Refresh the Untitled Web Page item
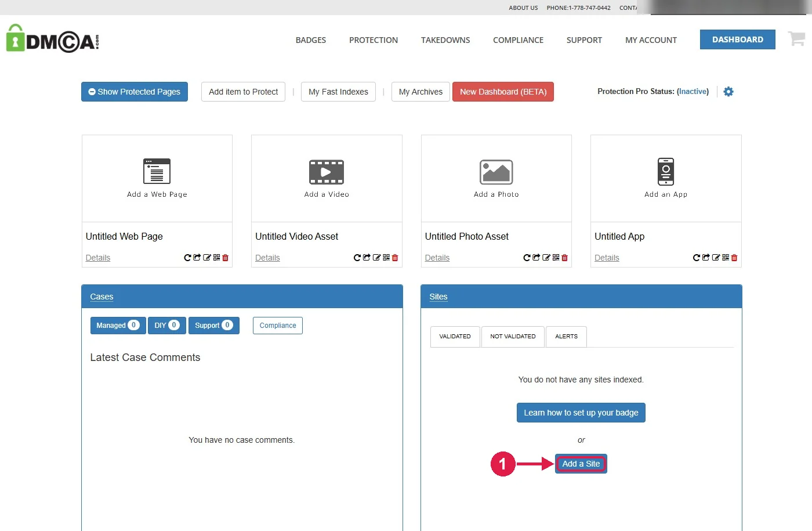Screen dimensions: 812x531 tap(187, 258)
